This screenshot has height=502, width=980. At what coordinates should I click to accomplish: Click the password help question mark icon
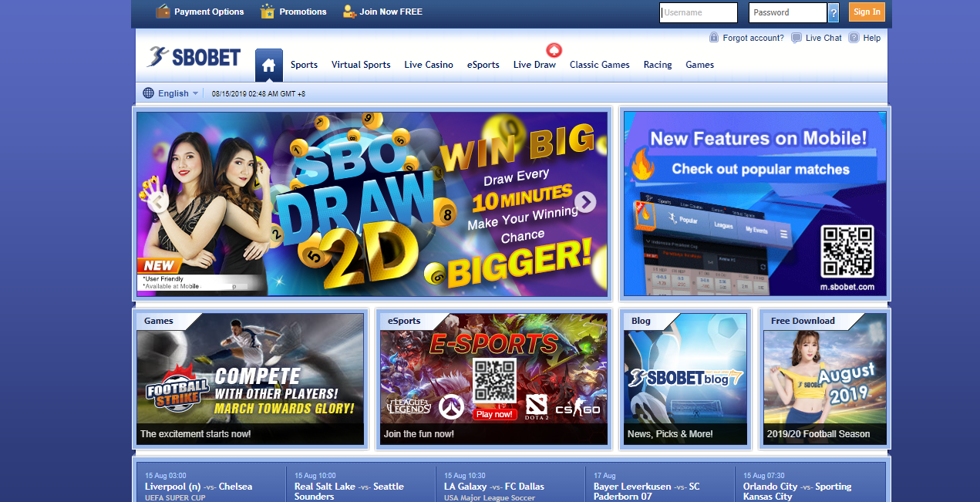[833, 12]
